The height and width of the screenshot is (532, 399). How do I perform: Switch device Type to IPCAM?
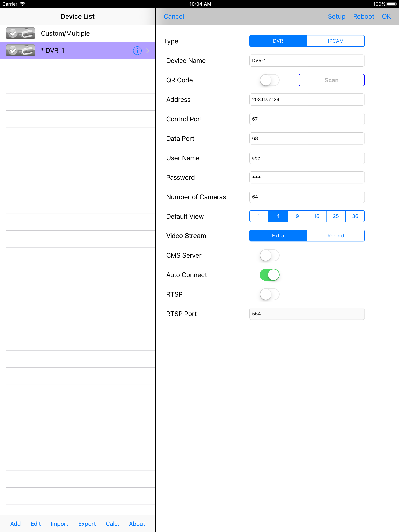[x=335, y=41]
